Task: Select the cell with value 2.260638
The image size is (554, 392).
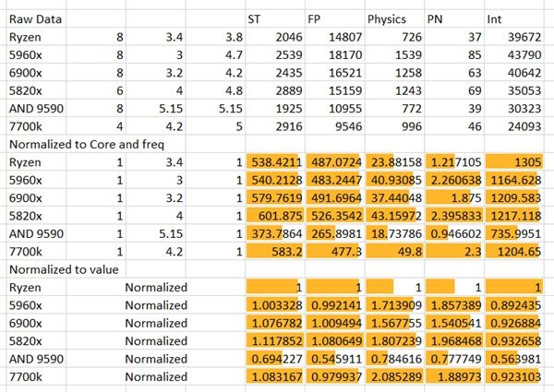Action: point(454,180)
